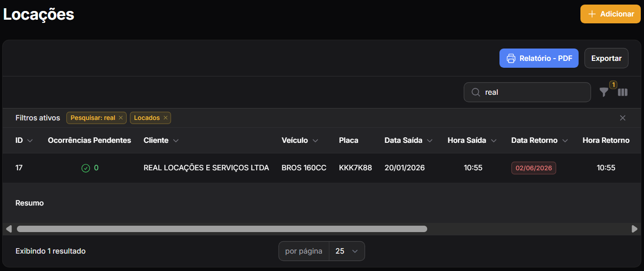The image size is (644, 271).
Task: Click the Resumo row label
Action: pyautogui.click(x=30, y=203)
